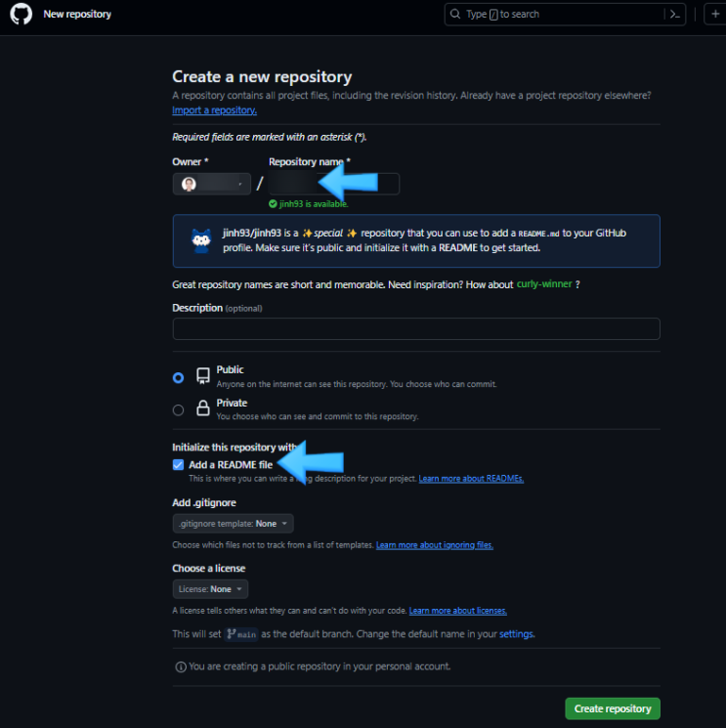Follow the Import a repository link
The width and height of the screenshot is (726, 728).
tap(214, 110)
